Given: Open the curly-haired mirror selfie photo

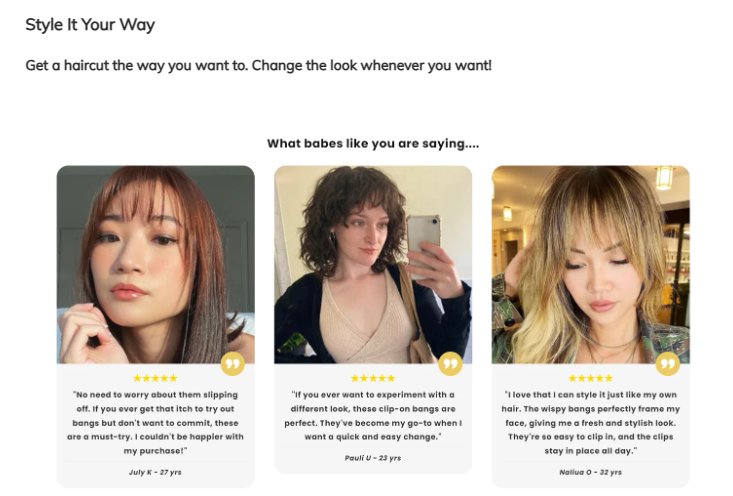Looking at the screenshot, I should pos(373,265).
